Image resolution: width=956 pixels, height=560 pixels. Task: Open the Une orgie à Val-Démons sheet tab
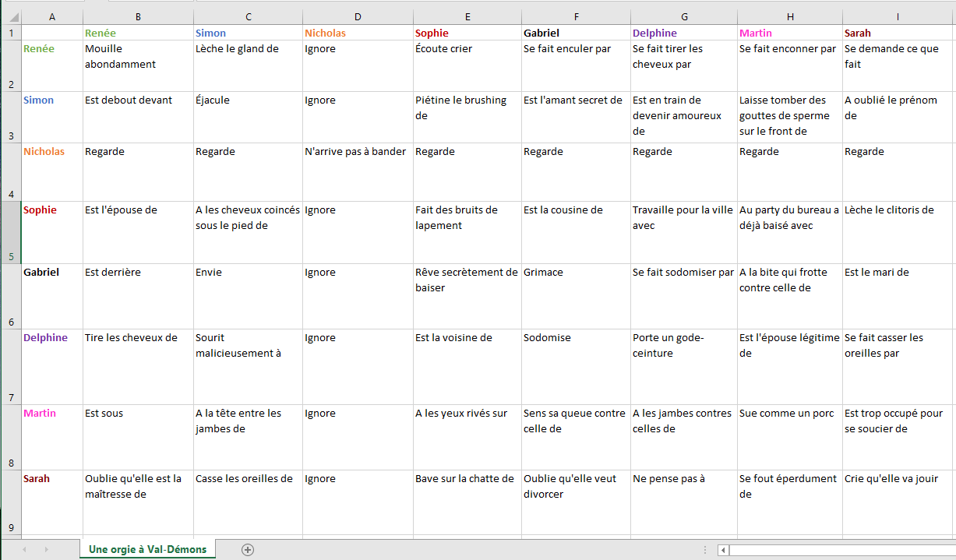click(x=147, y=549)
